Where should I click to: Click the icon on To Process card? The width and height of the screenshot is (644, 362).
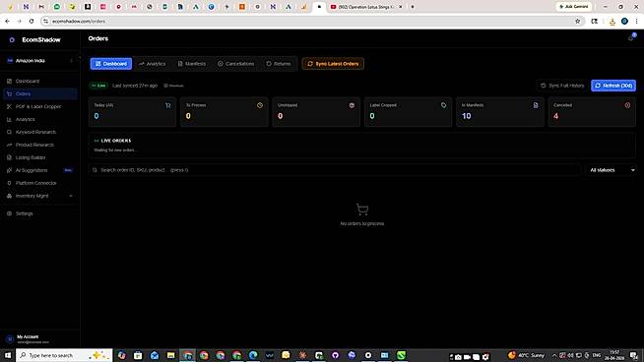(x=260, y=105)
